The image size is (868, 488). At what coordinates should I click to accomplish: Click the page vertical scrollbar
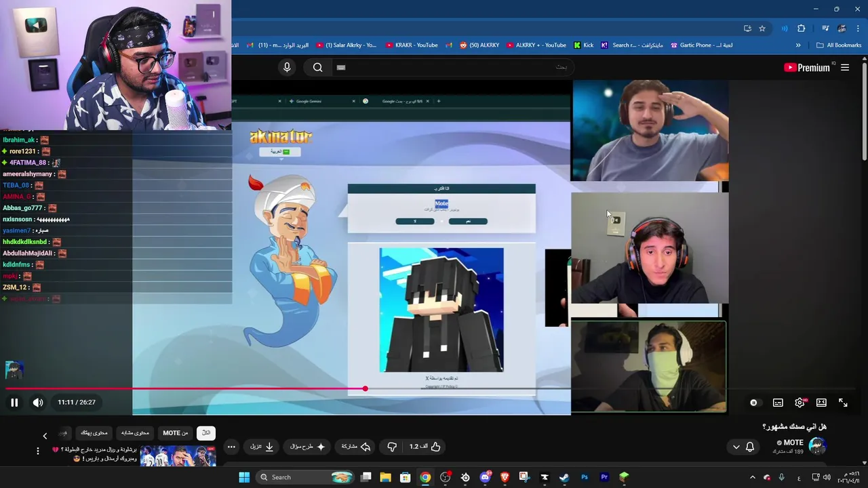(864, 112)
